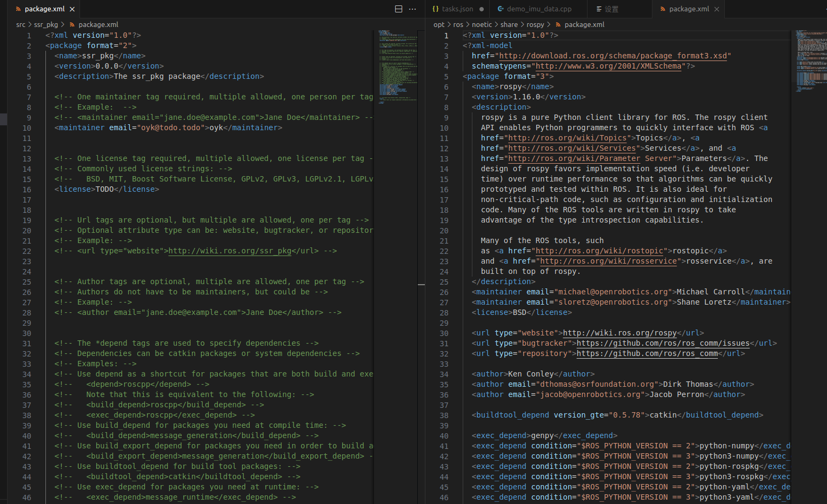The width and height of the screenshot is (827, 504).
Task: Open the rospy breadcrumb folder
Action: (x=536, y=25)
